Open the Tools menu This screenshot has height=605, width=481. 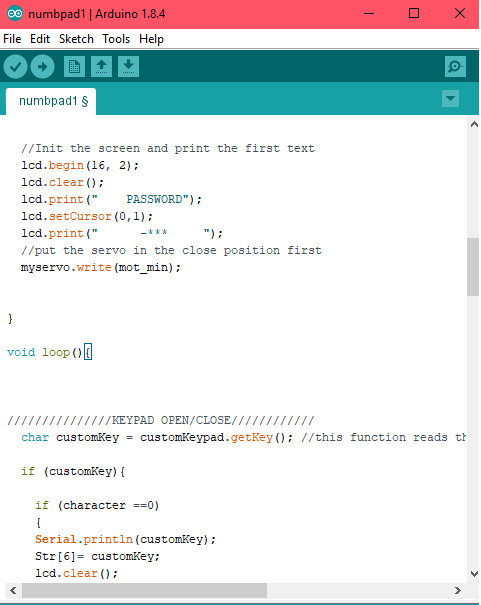[116, 39]
